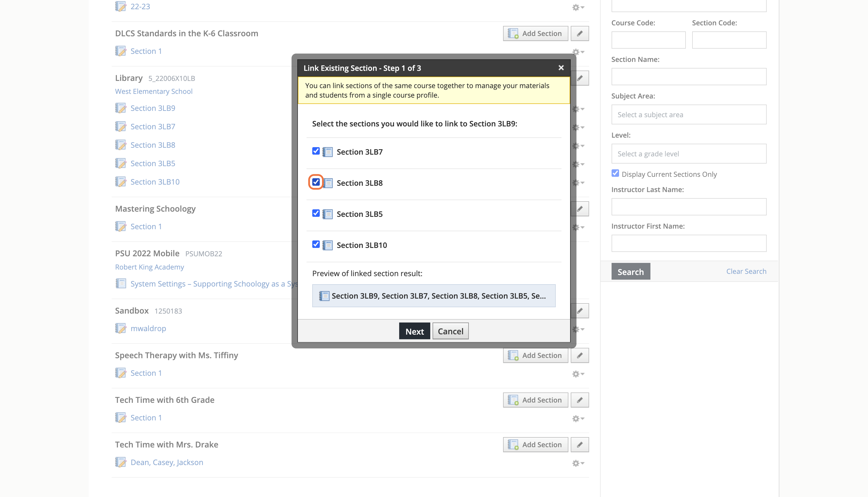
Task: Open Section 3LB9 link under Library
Action: [x=153, y=108]
